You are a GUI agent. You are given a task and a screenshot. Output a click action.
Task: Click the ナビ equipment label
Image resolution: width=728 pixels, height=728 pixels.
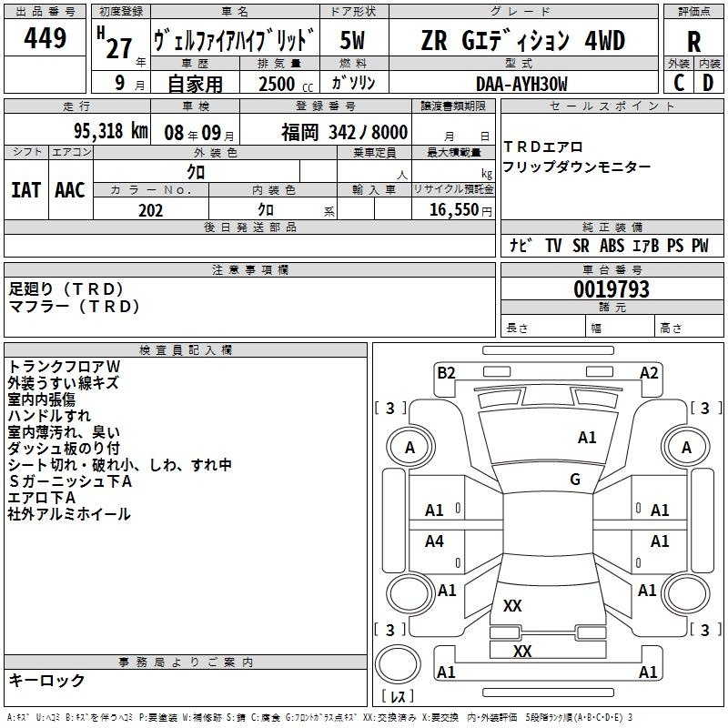(x=521, y=246)
